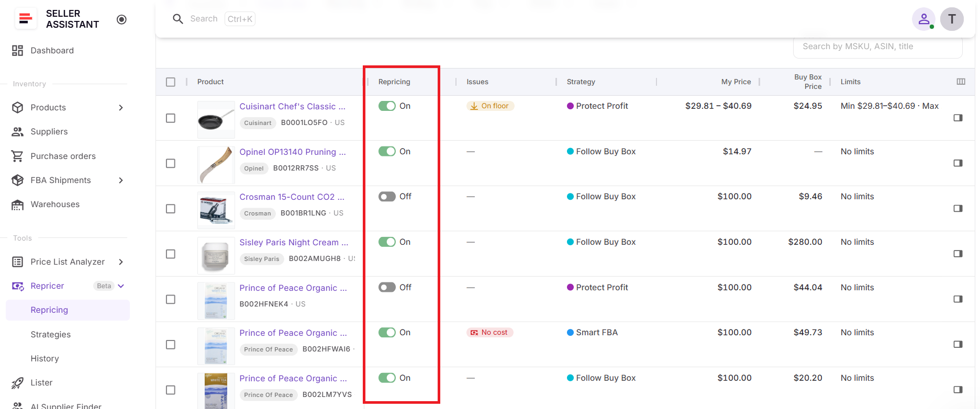Image resolution: width=980 pixels, height=409 pixels.
Task: Select the Repricing submenu item
Action: pos(68,310)
